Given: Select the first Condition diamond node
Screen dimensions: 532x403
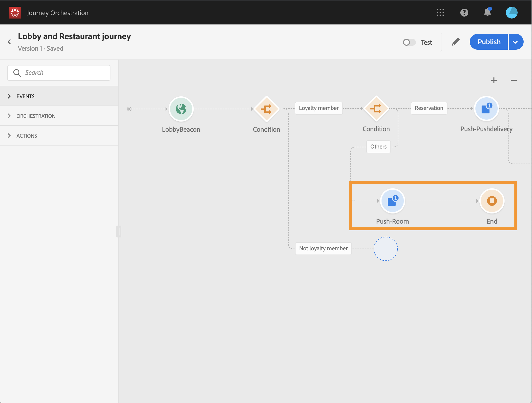Looking at the screenshot, I should point(266,109).
